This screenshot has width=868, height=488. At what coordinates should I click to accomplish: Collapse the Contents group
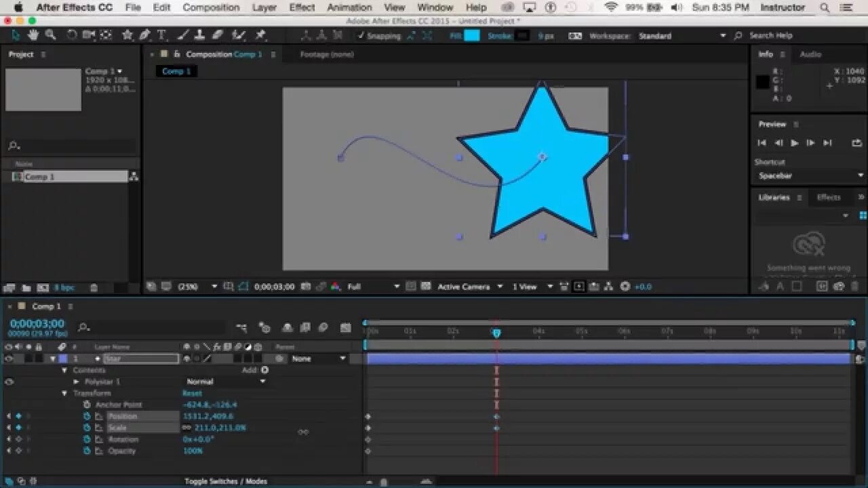click(65, 370)
